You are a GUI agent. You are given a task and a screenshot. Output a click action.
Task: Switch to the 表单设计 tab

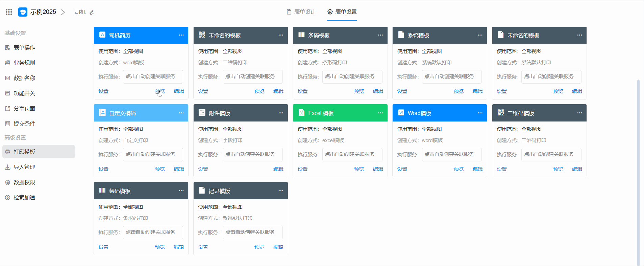(301, 12)
